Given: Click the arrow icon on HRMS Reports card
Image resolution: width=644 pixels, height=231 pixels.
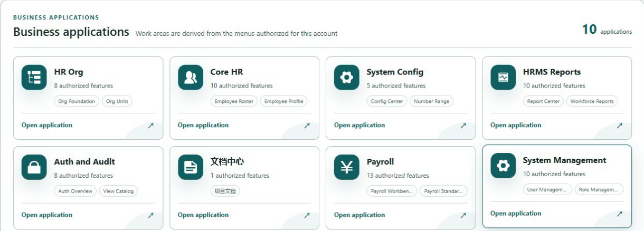Looking at the screenshot, I should click(619, 126).
